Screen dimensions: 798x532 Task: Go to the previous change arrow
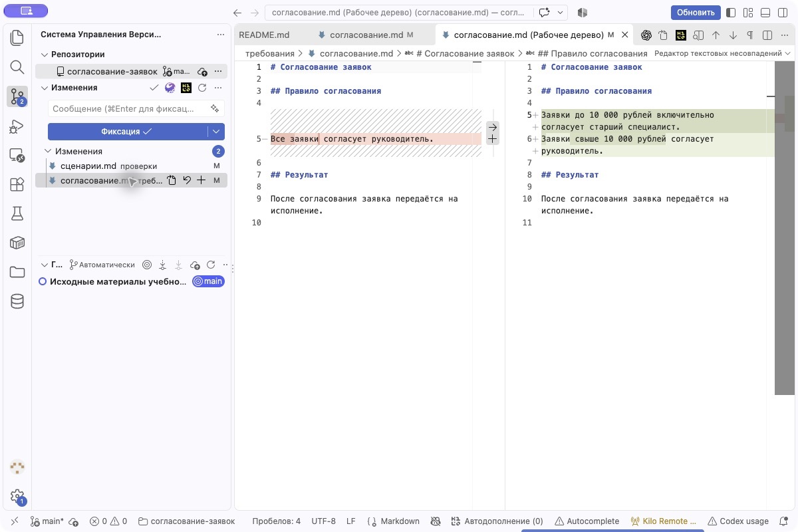point(716,35)
